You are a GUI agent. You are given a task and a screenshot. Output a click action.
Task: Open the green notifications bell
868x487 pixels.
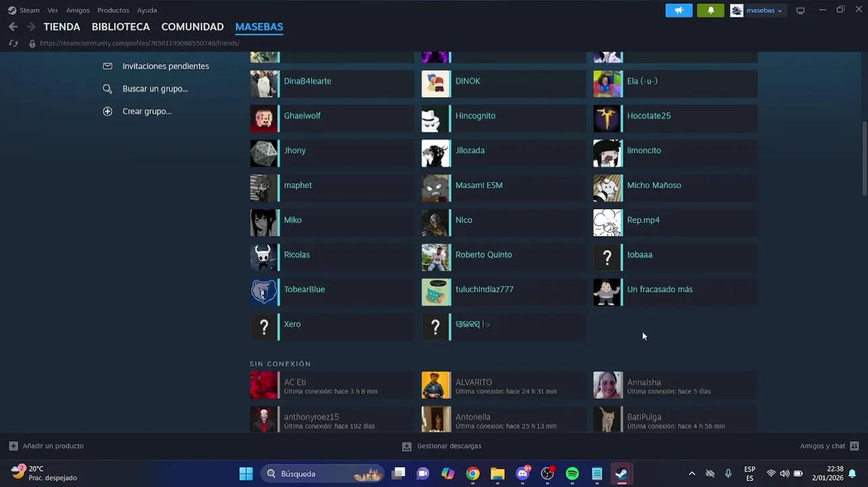pos(710,10)
